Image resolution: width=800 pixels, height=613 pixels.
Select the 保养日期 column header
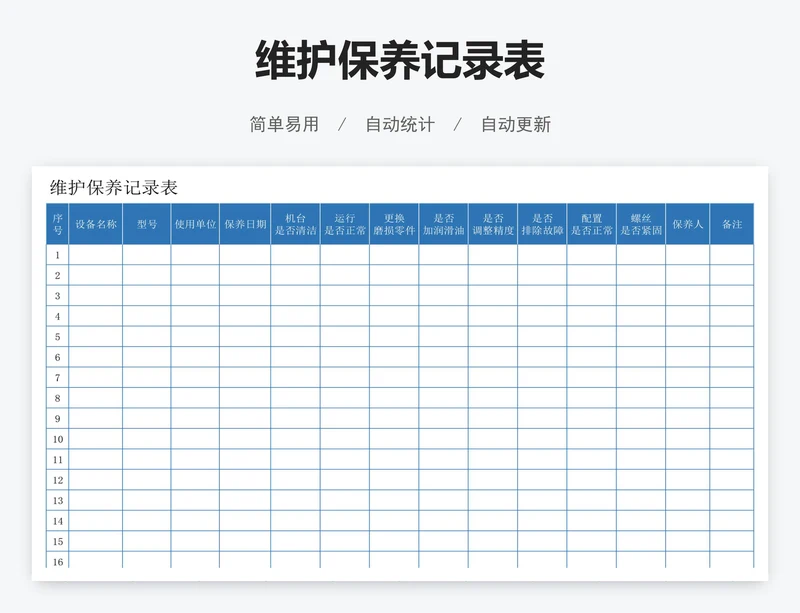pos(245,224)
